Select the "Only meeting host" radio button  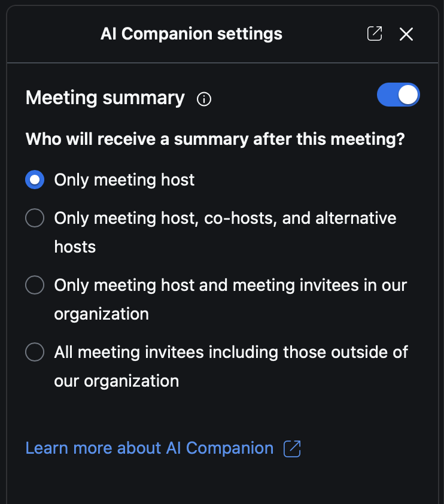[35, 180]
